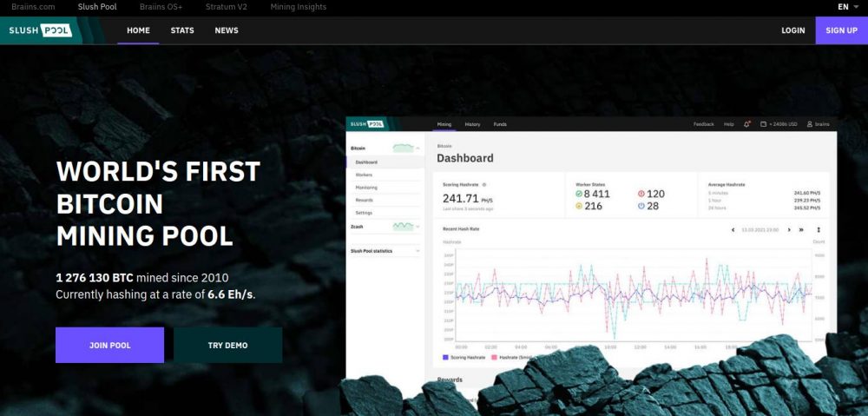Image resolution: width=868 pixels, height=416 pixels.
Task: Go to Braiins OS+ in top bar
Action: click(x=161, y=7)
